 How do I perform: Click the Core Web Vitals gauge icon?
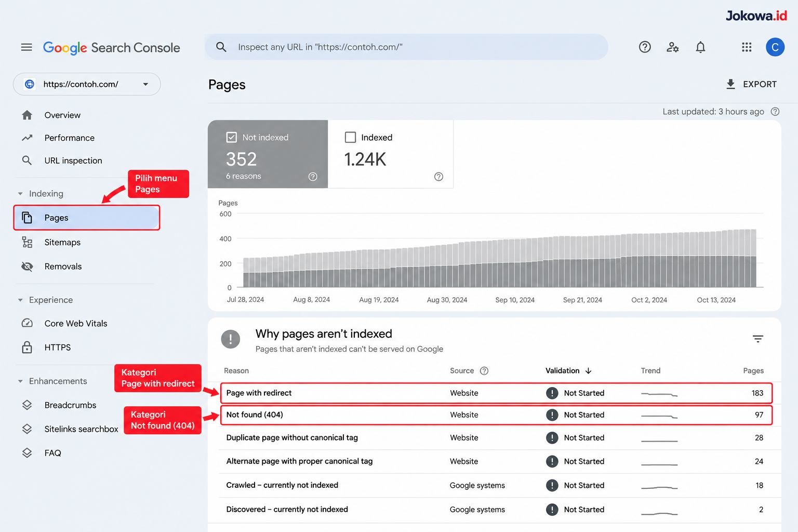[27, 323]
